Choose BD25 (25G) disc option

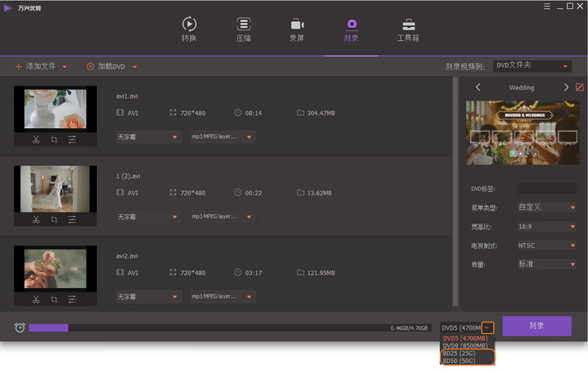tap(459, 353)
